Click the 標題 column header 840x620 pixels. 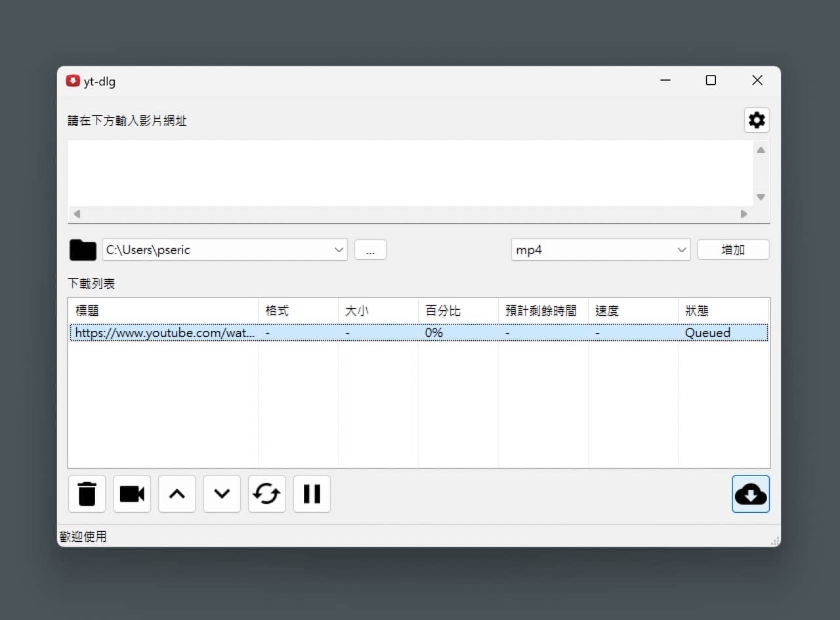pos(163,311)
